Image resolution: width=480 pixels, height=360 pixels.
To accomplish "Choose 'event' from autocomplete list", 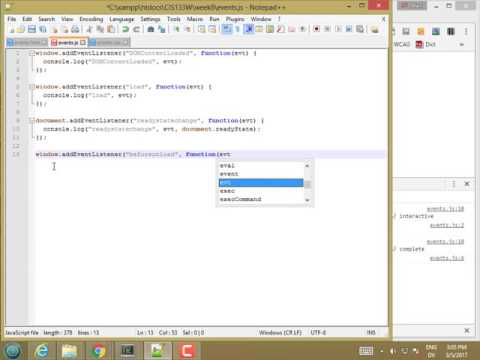I will pyautogui.click(x=261, y=174).
